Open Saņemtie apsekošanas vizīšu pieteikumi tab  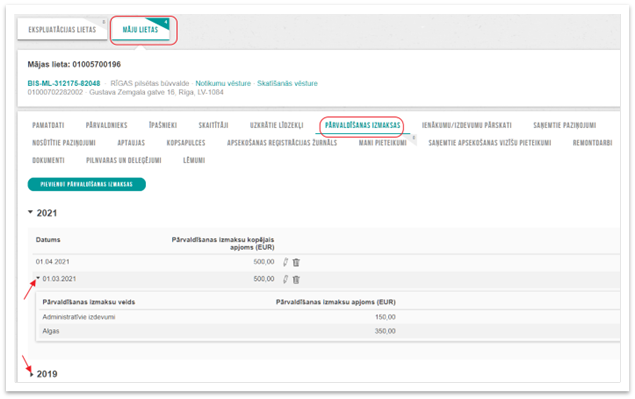click(490, 143)
